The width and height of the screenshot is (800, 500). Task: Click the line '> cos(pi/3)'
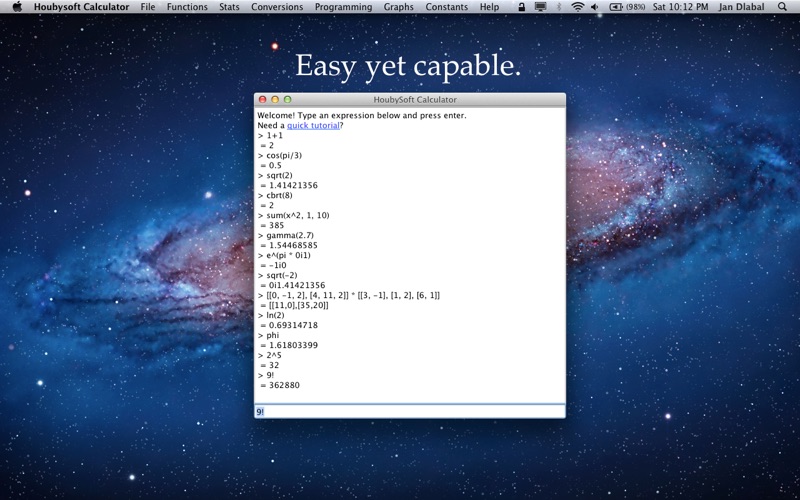click(280, 156)
